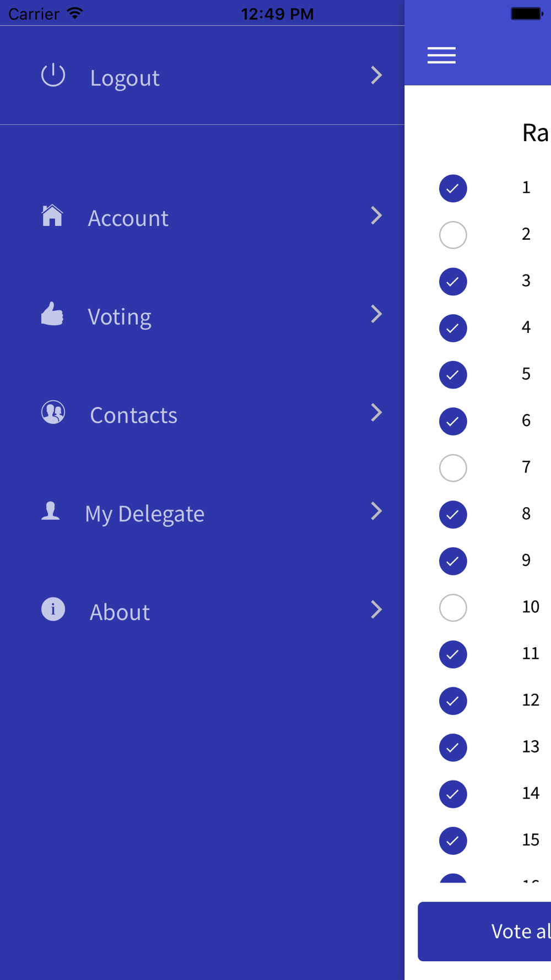Click the Logout power icon
This screenshot has height=980, width=551.
tap(53, 76)
